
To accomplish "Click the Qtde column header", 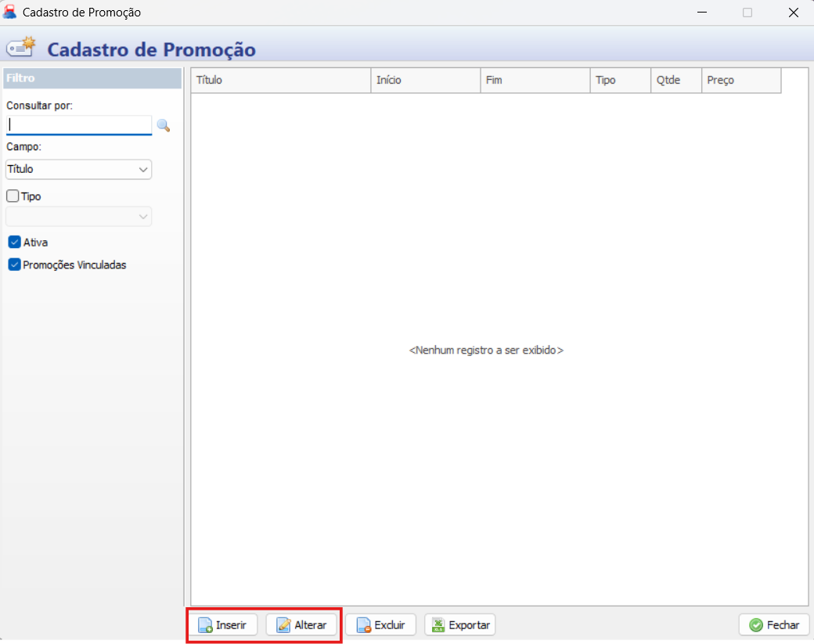I will click(x=675, y=81).
